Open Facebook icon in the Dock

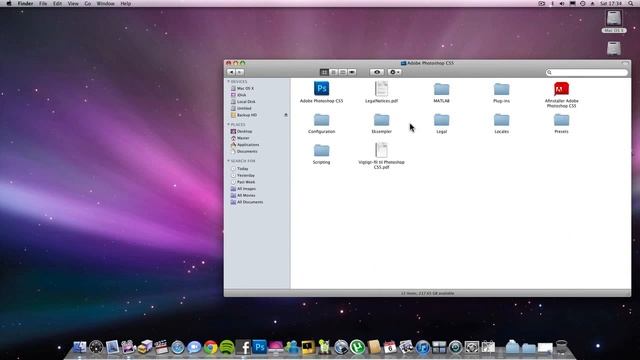click(243, 347)
